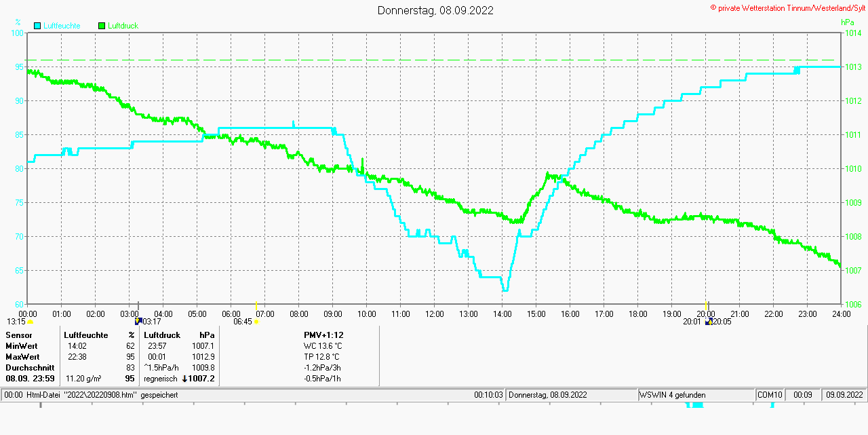The height and width of the screenshot is (435, 868).
Task: Click the status bar date 'Donnerstag, 08.09.2022'
Action: pos(548,395)
